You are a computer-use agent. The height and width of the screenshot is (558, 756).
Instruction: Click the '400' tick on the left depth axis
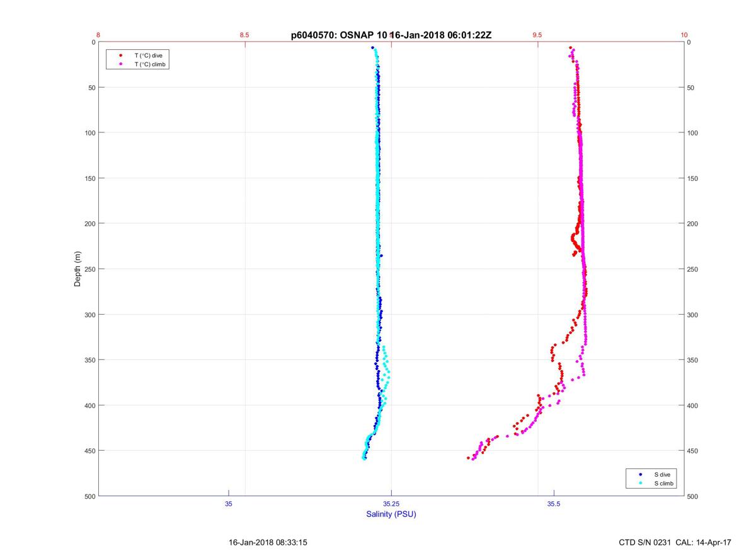[89, 405]
